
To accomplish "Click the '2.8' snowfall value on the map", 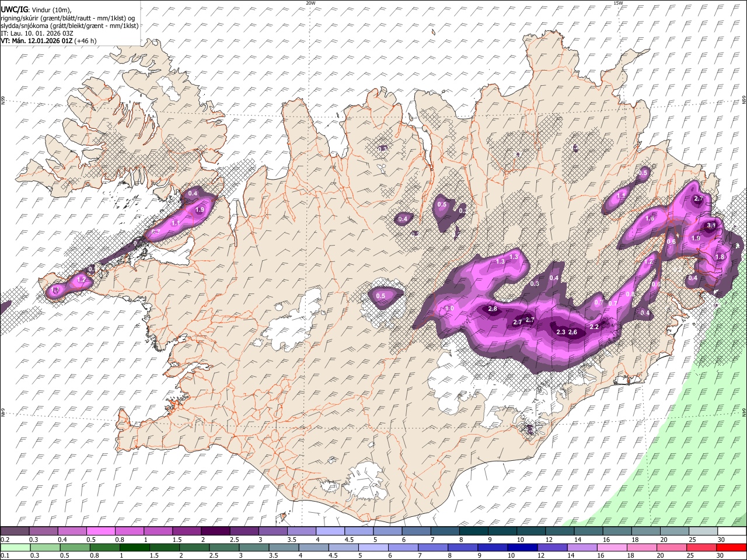I will tap(493, 309).
